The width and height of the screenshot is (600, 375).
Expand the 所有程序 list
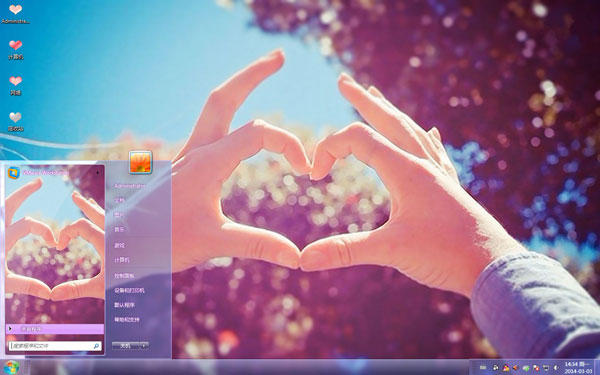click(55, 329)
